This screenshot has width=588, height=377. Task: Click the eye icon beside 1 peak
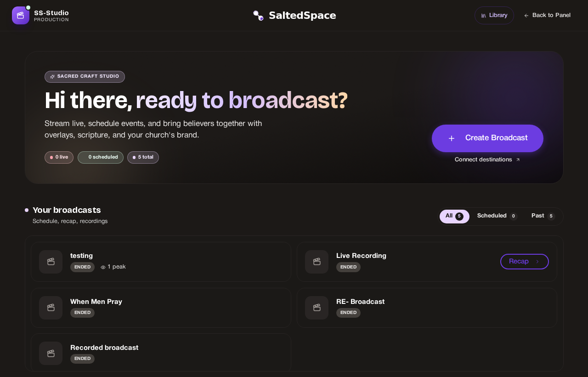(x=103, y=267)
